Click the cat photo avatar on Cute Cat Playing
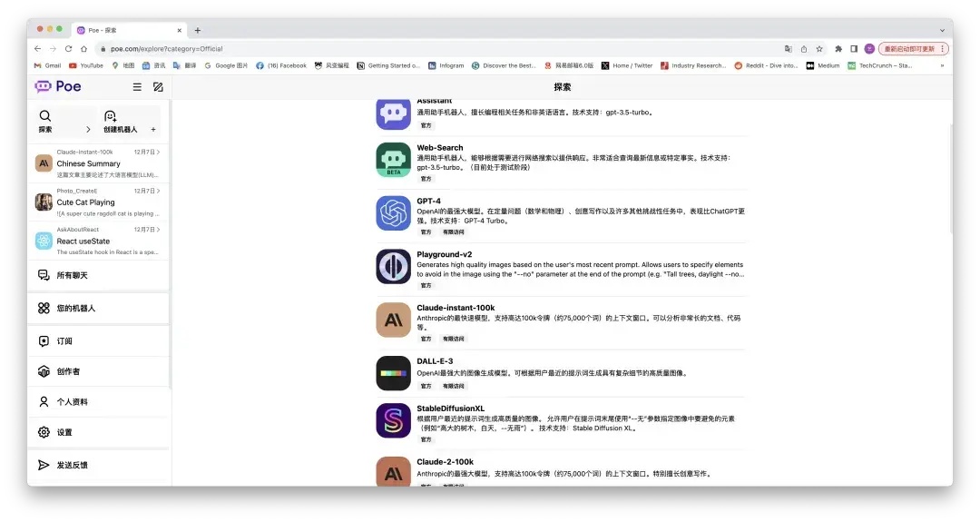 (x=44, y=202)
